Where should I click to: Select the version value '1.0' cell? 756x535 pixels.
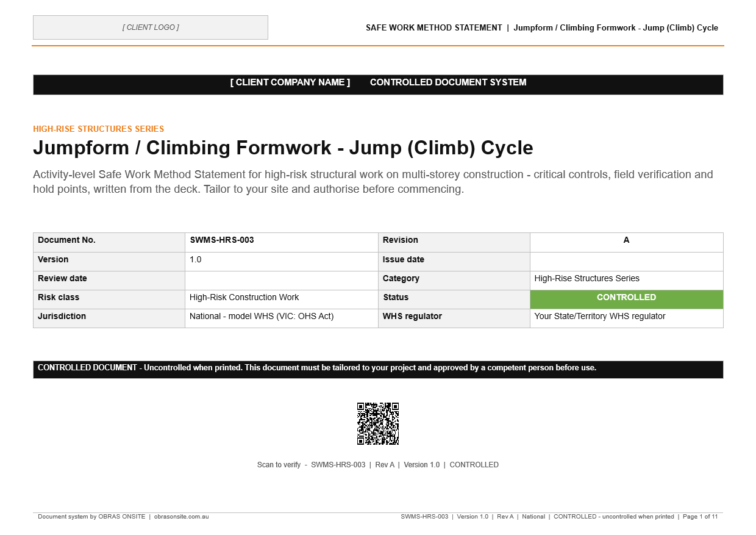click(x=282, y=262)
